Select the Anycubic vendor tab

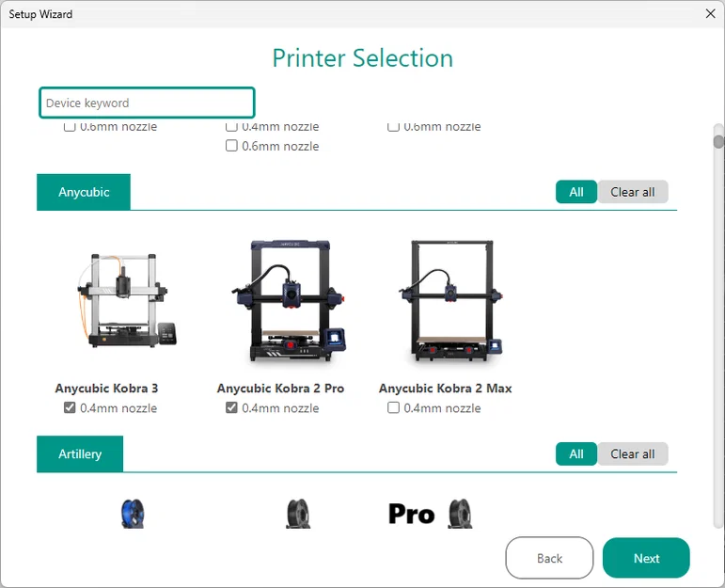point(84,192)
